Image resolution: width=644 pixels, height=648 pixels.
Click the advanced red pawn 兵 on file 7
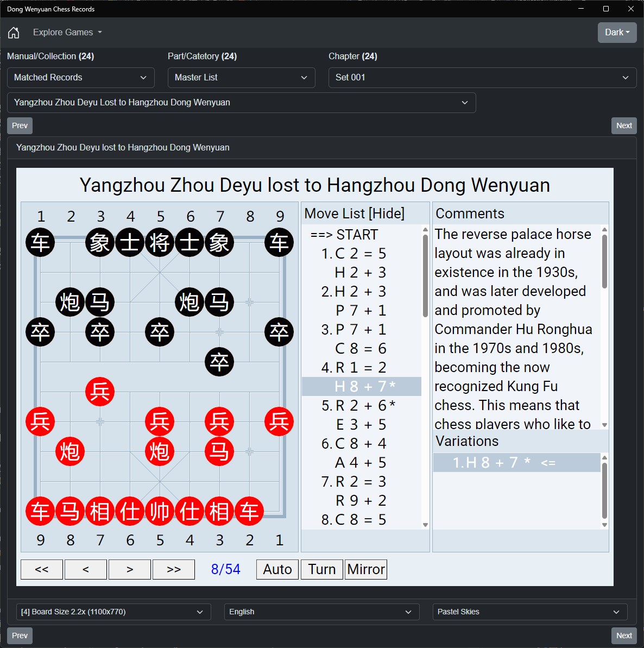100,392
